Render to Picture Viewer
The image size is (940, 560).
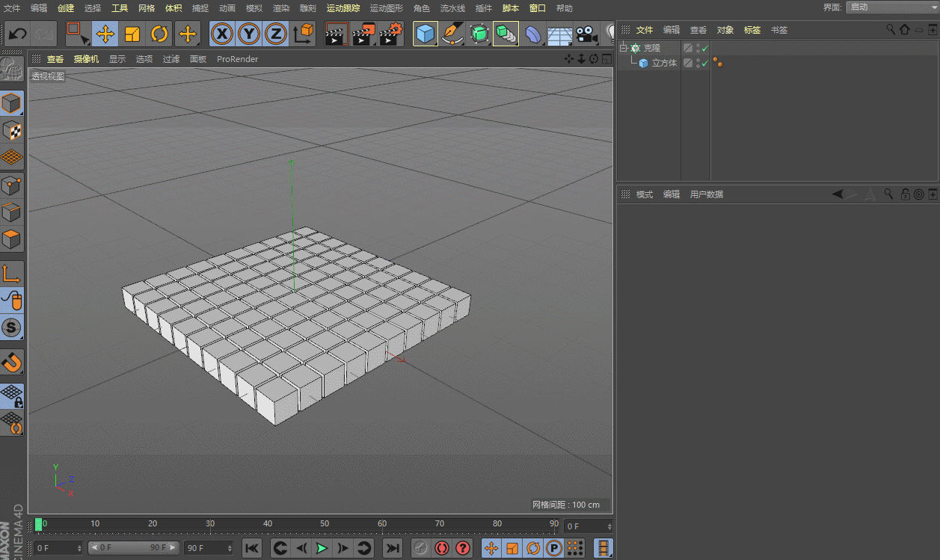363,34
